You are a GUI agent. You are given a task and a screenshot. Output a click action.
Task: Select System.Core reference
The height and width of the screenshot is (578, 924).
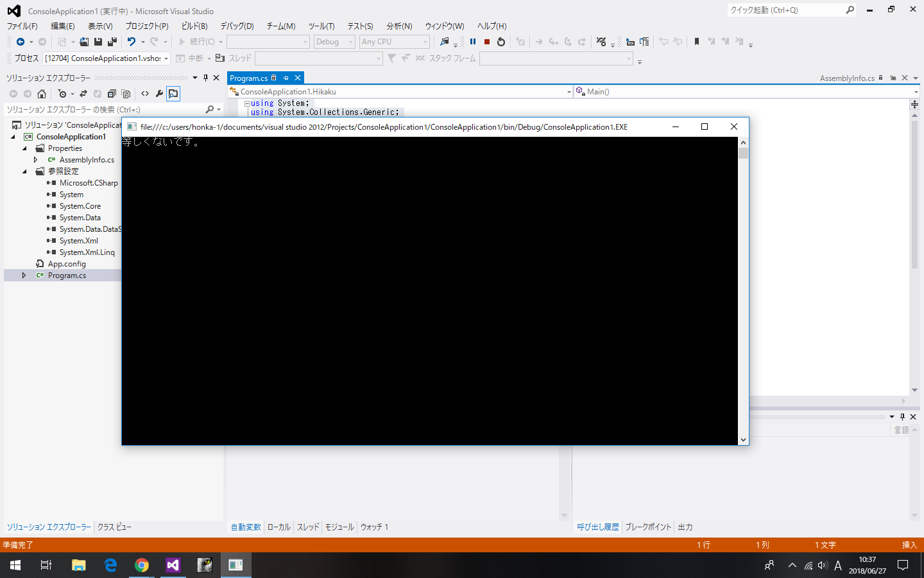[x=80, y=206]
